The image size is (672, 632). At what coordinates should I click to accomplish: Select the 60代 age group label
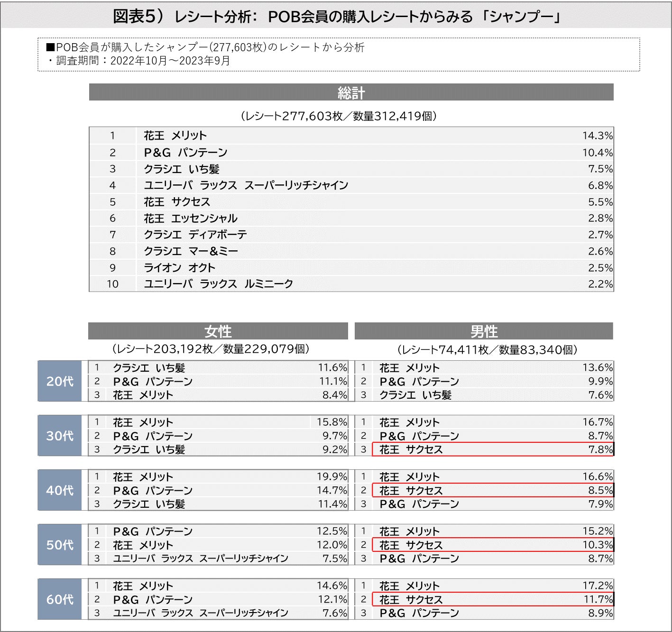[x=60, y=599]
